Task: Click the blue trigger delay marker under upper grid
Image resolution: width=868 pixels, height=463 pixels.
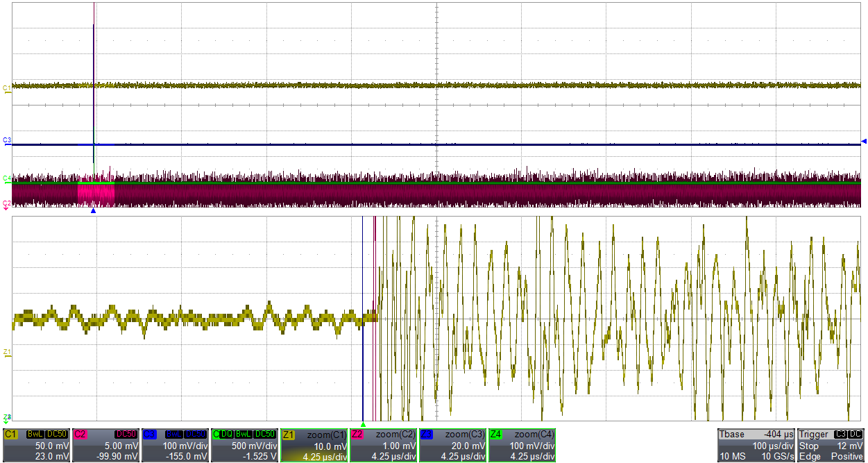Action: pyautogui.click(x=93, y=211)
